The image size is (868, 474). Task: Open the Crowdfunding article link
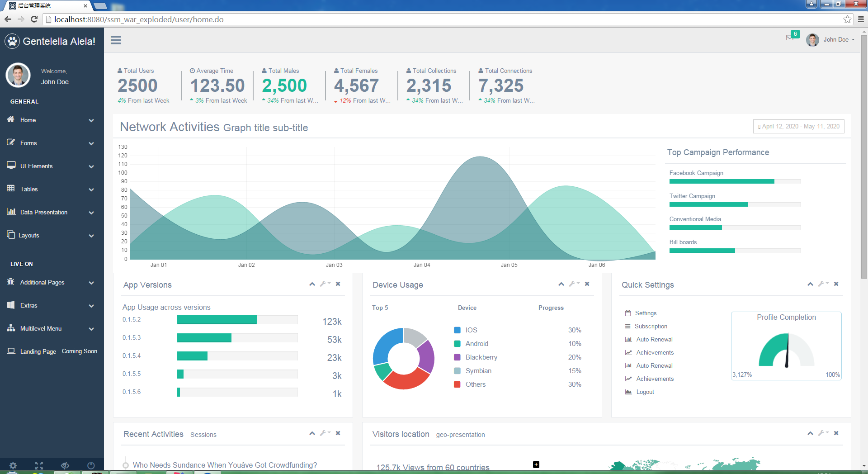click(225, 465)
